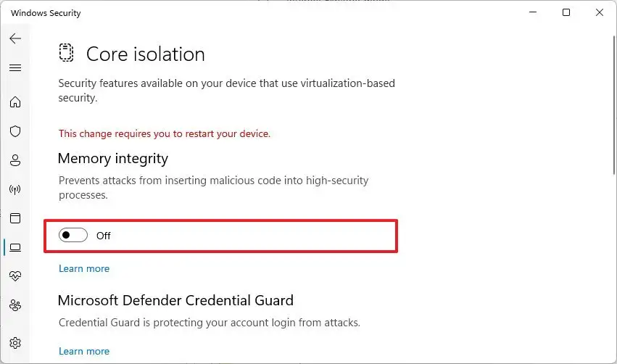Open Firewall & network protection icon
The image size is (617, 364).
(x=15, y=189)
